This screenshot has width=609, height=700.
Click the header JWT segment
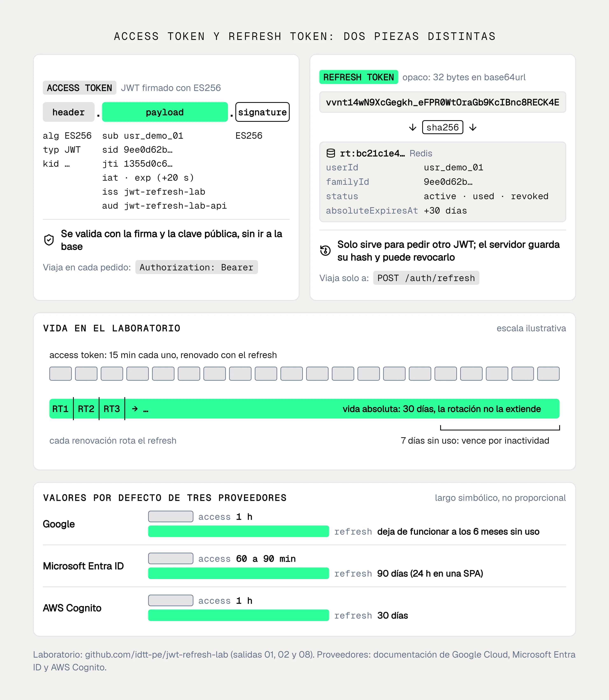[x=69, y=112]
